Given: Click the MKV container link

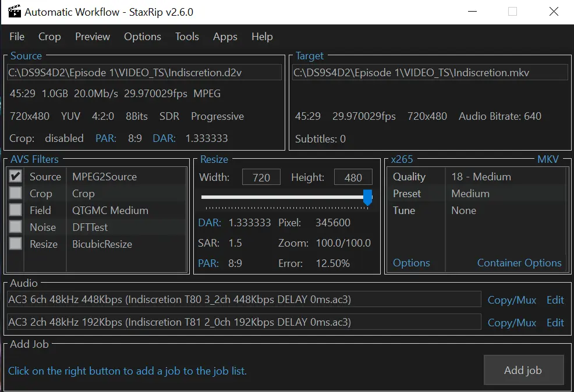Looking at the screenshot, I should tap(548, 159).
